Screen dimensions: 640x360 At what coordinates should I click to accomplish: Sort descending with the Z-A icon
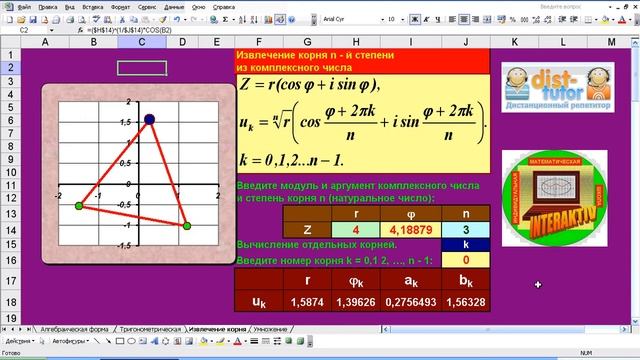pos(254,20)
